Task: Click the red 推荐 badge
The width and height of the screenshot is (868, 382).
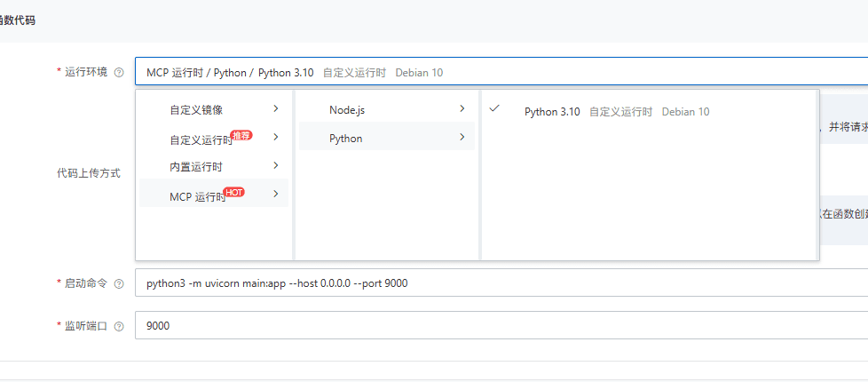Action: pos(241,135)
